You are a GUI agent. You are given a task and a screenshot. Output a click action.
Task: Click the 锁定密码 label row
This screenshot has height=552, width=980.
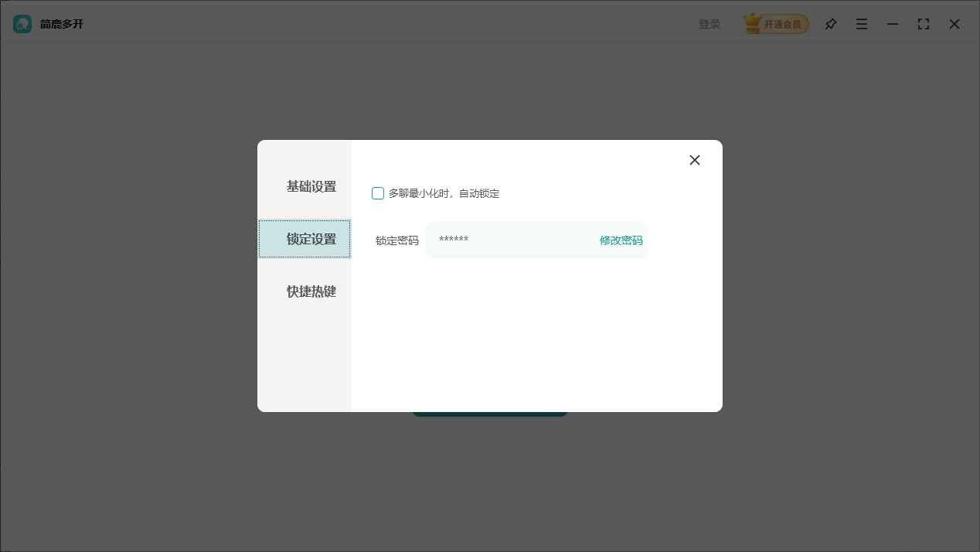[x=396, y=240]
